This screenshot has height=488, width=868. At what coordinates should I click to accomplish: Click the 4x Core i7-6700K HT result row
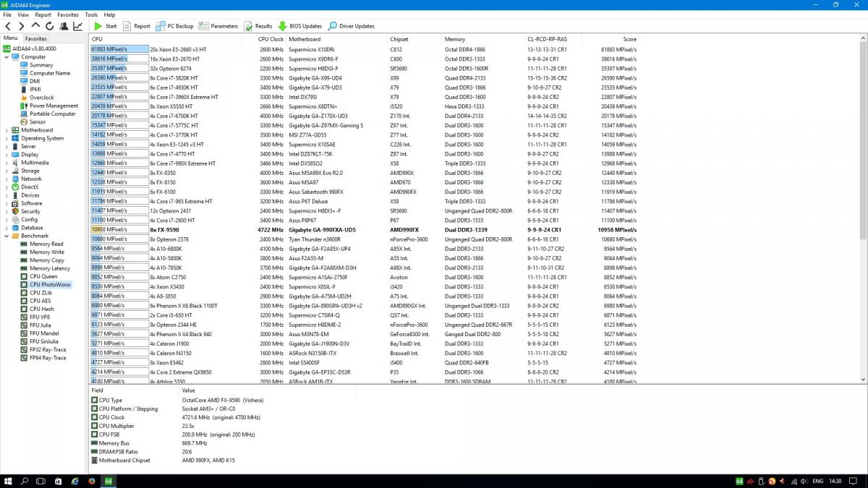(x=365, y=116)
